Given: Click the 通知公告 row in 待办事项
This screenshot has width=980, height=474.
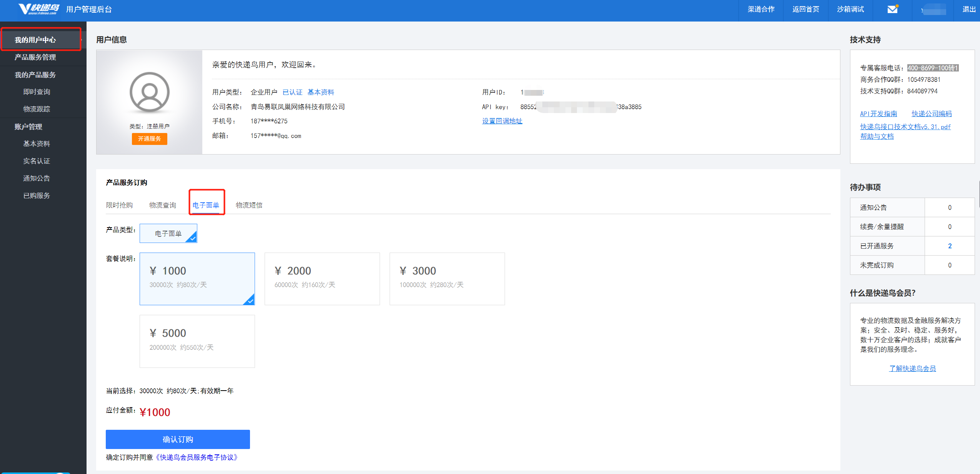Looking at the screenshot, I should (x=912, y=208).
